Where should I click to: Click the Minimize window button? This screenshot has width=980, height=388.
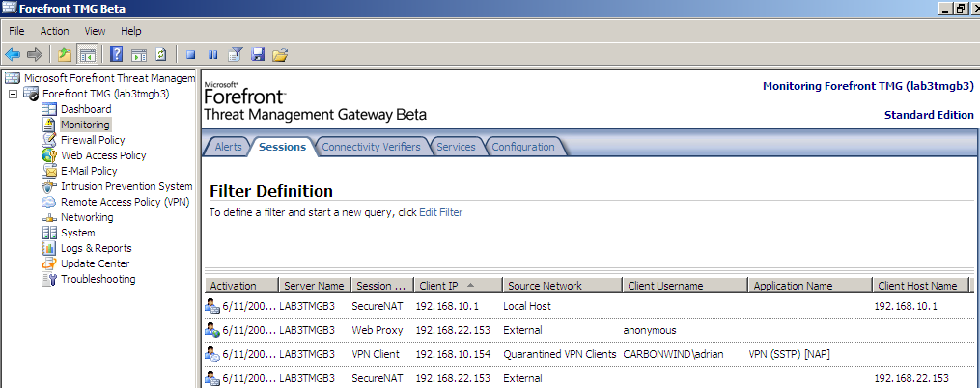pos(945,8)
